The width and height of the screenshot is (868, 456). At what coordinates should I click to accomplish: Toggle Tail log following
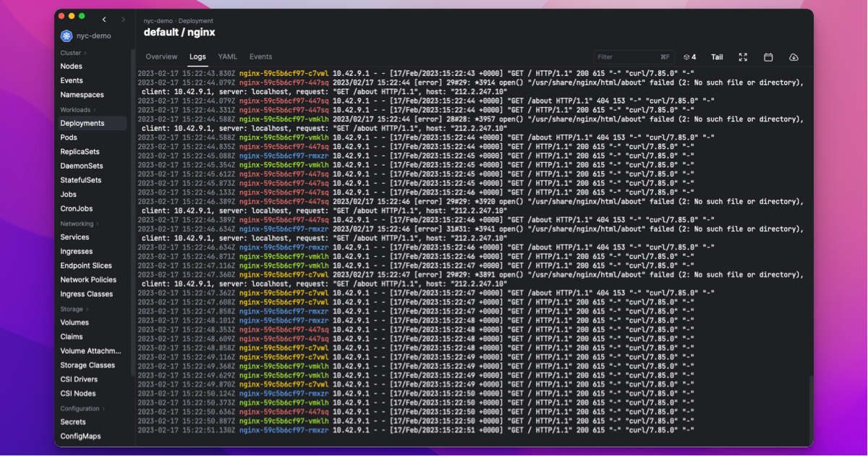click(x=717, y=57)
